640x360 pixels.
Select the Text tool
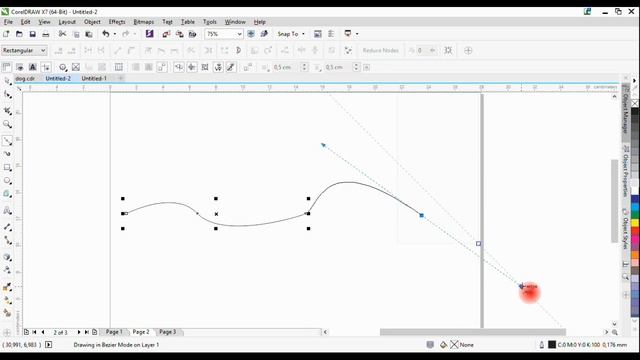[x=7, y=211]
